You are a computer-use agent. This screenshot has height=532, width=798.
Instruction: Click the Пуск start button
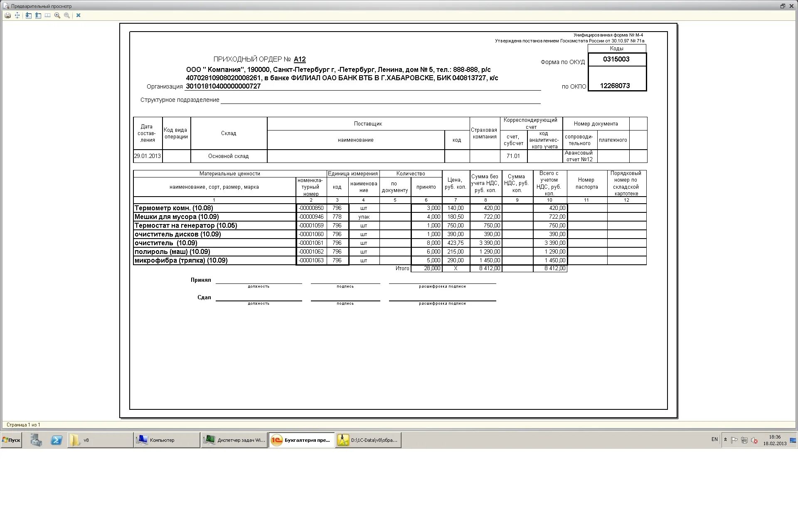pyautogui.click(x=12, y=440)
